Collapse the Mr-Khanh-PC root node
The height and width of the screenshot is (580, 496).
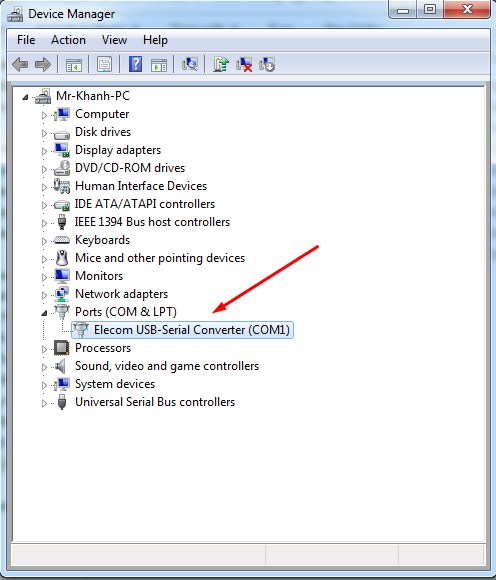[x=25, y=97]
